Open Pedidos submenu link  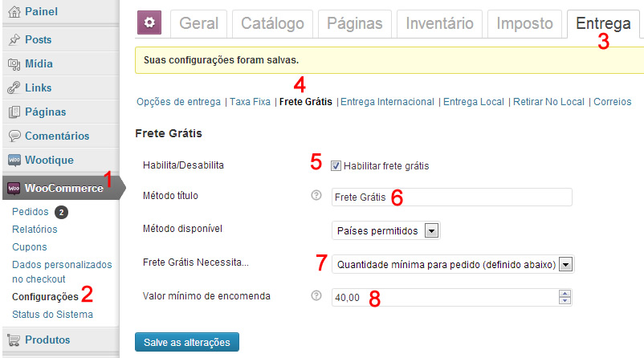tap(31, 212)
